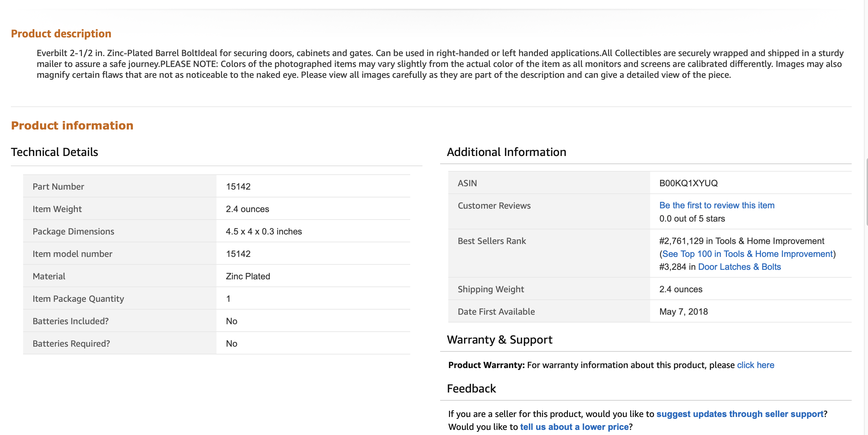Click the Date First Available value May 7, 2018
The width and height of the screenshot is (868, 435).
[683, 312]
